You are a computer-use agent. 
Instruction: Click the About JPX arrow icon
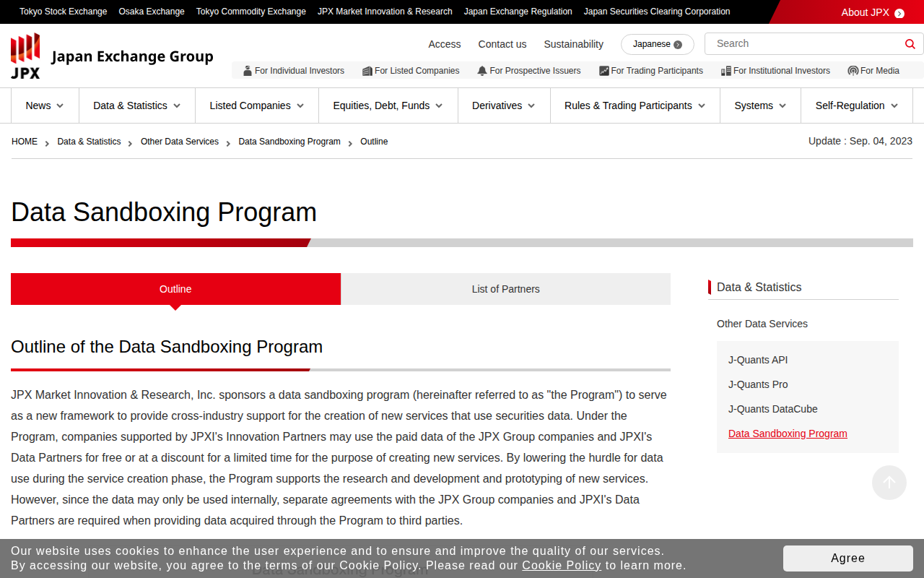[x=899, y=13]
